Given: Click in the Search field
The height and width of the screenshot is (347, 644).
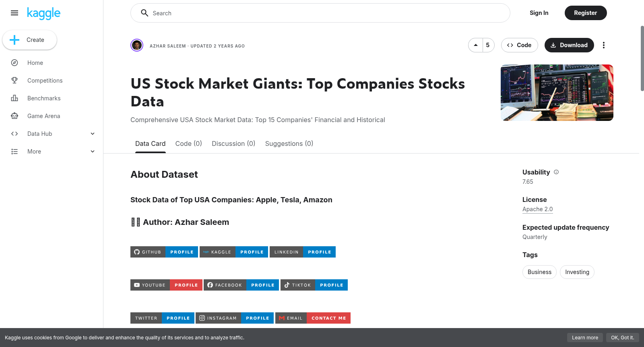Looking at the screenshot, I should [x=320, y=13].
